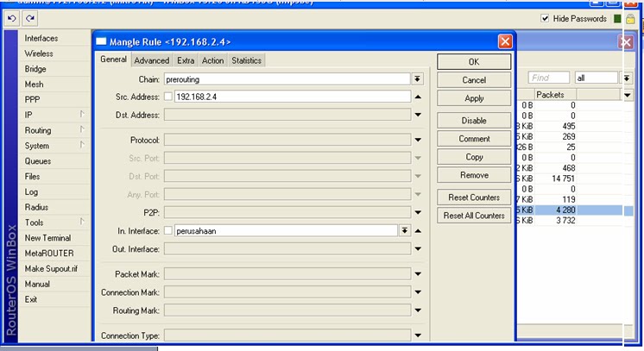Open Bridge in the sidebar menu

54,69
